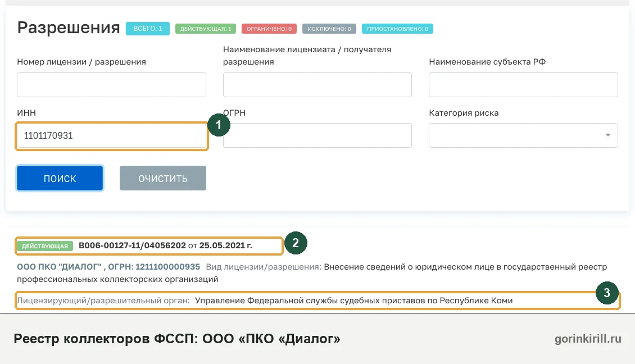
Task: Click the blue ПОИСК button
Action: 60,178
